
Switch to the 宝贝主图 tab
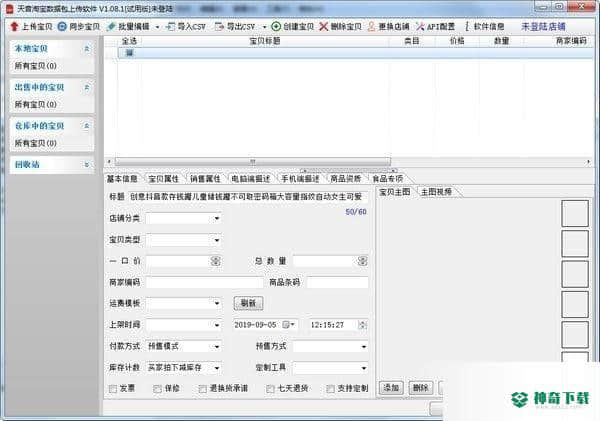point(395,192)
